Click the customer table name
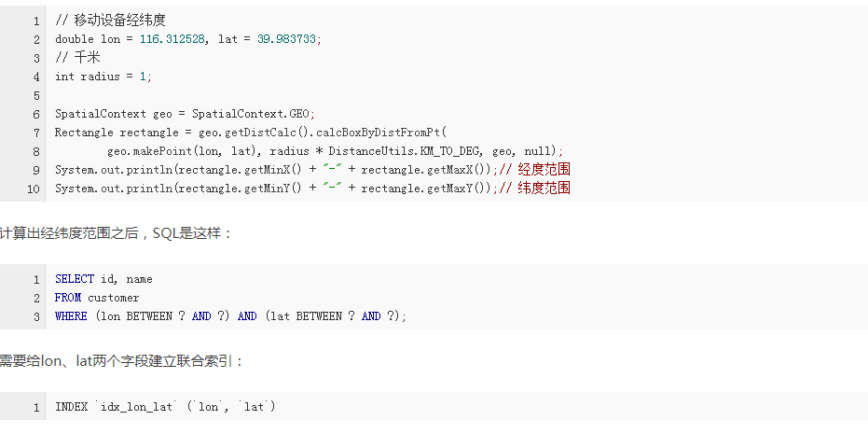The image size is (868, 434). 114,298
